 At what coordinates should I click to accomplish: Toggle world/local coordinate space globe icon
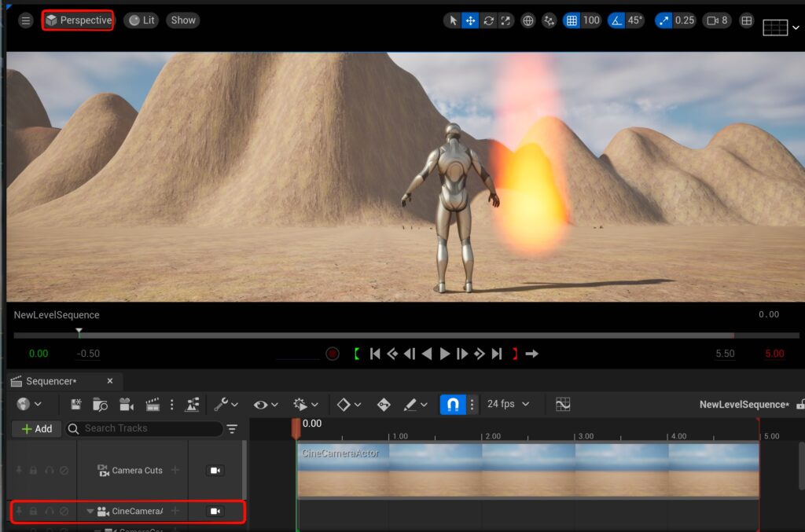[x=528, y=20]
